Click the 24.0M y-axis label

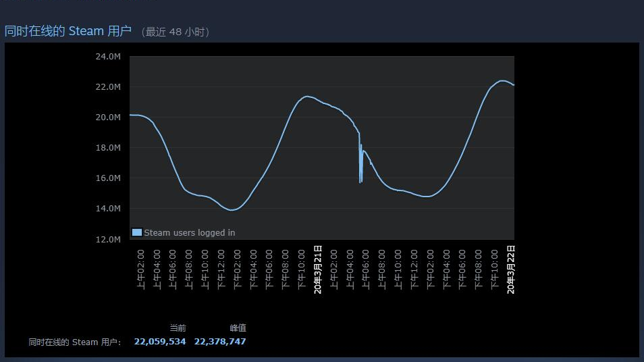coord(108,56)
